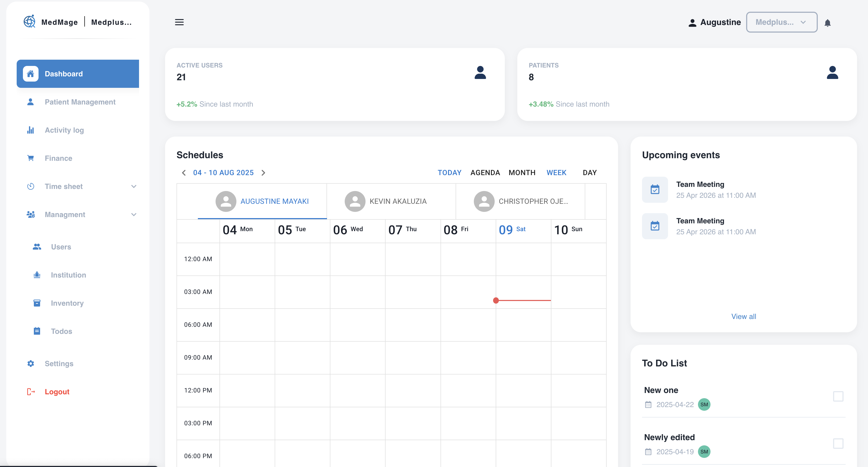Screen dimensions: 868x467
Task: Check the 'New one' todo checkbox
Action: tap(838, 396)
